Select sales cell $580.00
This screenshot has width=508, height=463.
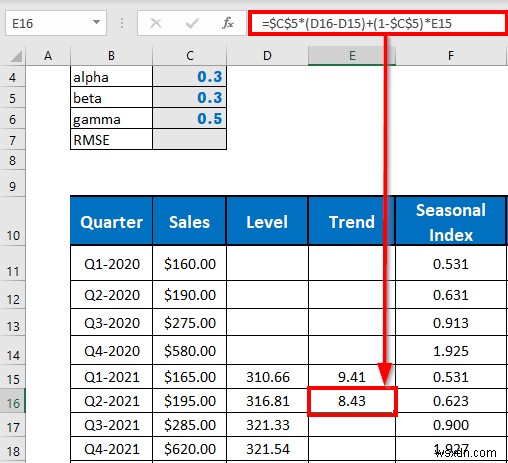189,350
